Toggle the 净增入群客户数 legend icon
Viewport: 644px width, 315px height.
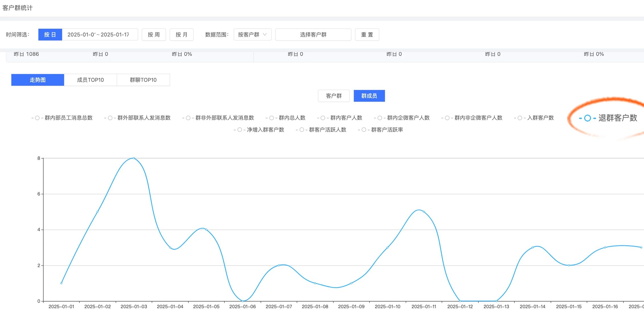pyautogui.click(x=240, y=130)
